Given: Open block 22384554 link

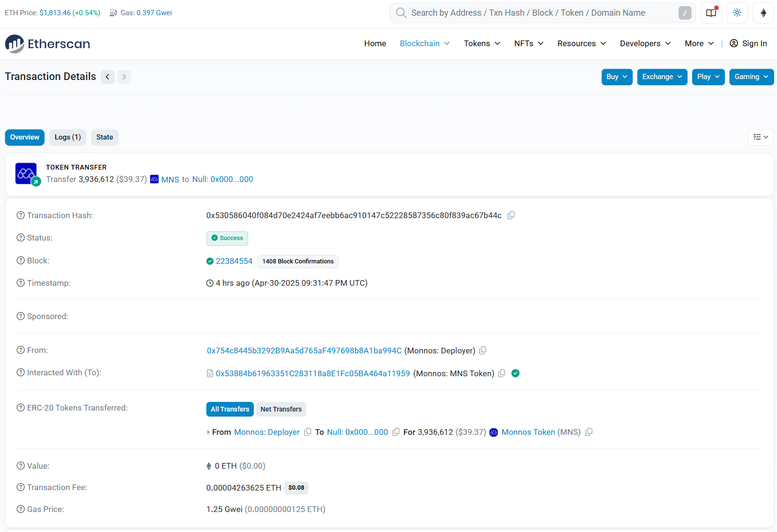Looking at the screenshot, I should tap(234, 261).
